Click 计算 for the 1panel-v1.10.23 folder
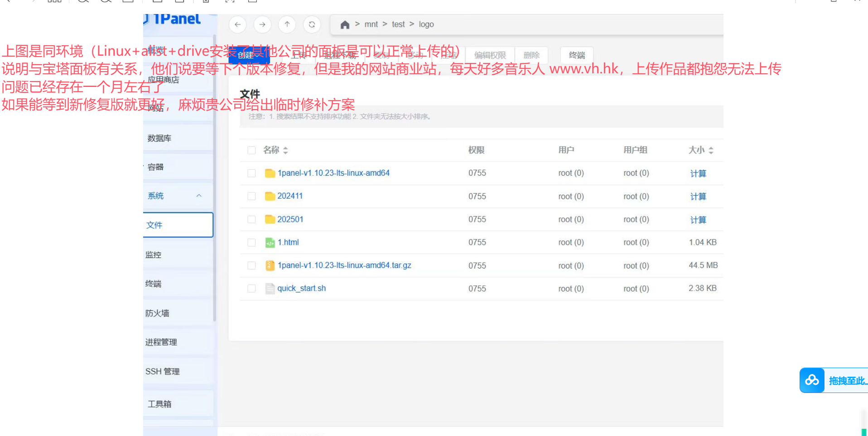Viewport: 868px width, 436px height. pyautogui.click(x=698, y=173)
